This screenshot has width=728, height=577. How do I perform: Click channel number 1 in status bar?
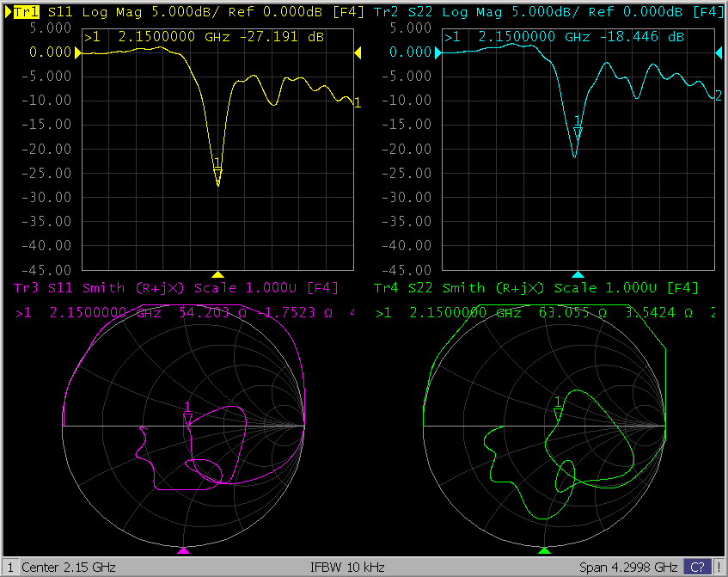[x=10, y=568]
